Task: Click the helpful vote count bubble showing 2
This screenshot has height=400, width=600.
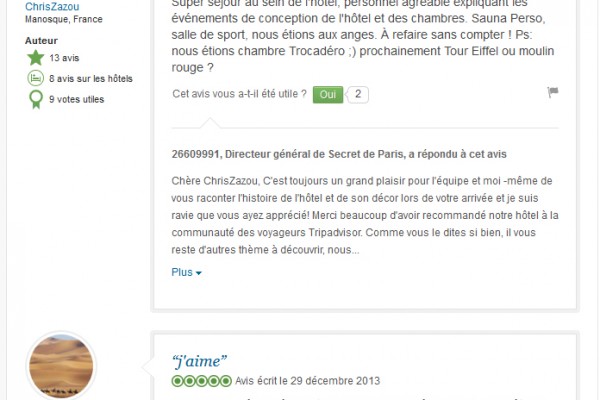Action: 358,95
